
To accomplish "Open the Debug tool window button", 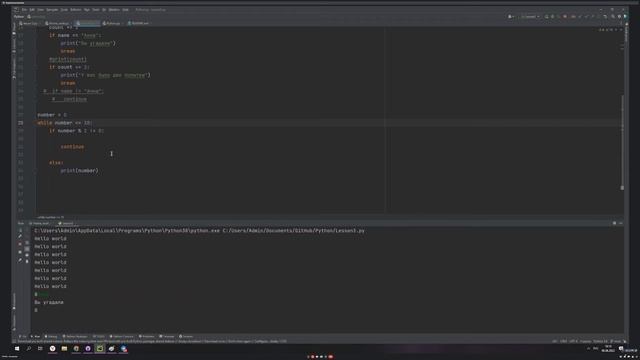I will [x=51, y=336].
